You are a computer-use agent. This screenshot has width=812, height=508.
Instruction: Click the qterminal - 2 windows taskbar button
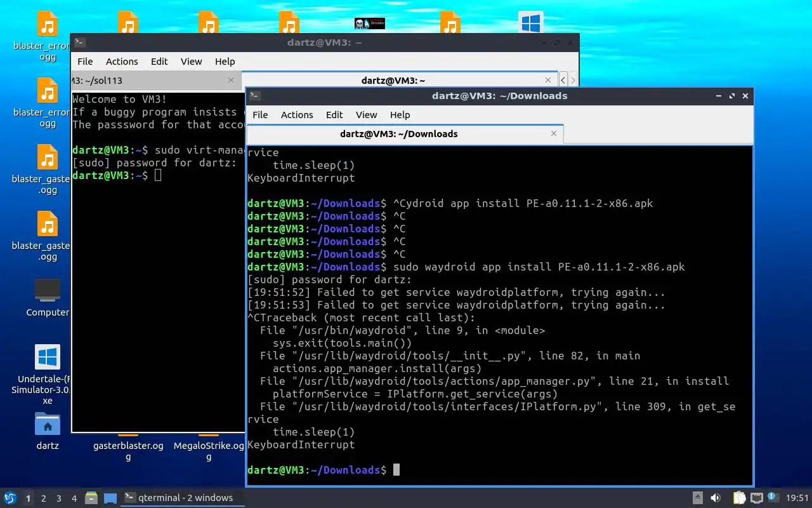click(x=183, y=498)
